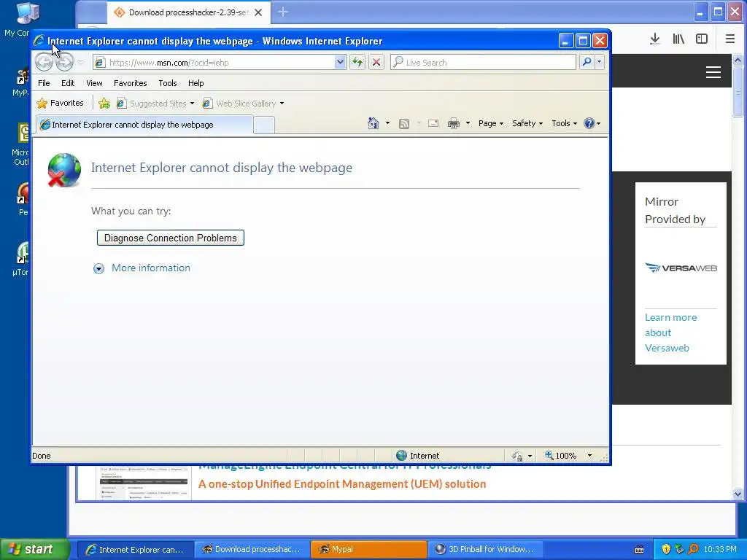Open the Edit menu

point(68,83)
